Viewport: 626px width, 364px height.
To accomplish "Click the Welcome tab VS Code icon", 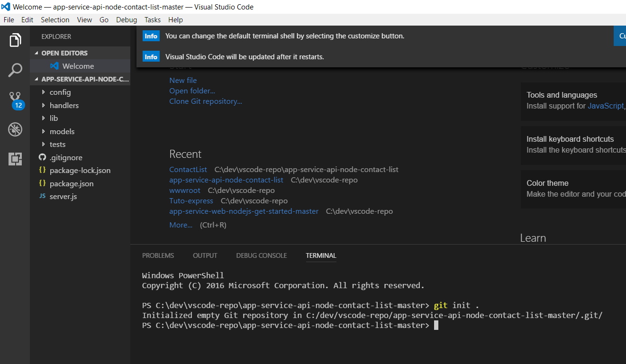I will click(x=54, y=66).
